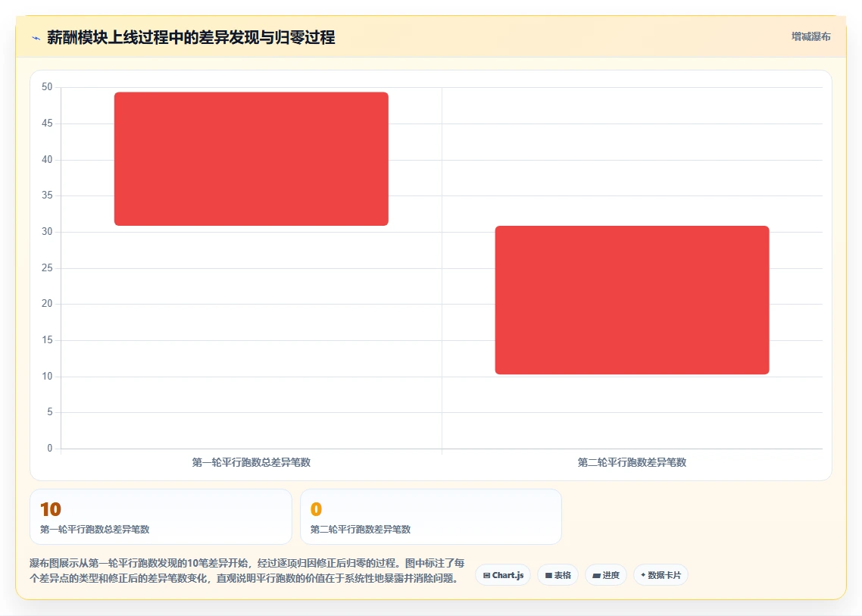Click the y-axis tick label 5
The image size is (862, 616).
50,412
